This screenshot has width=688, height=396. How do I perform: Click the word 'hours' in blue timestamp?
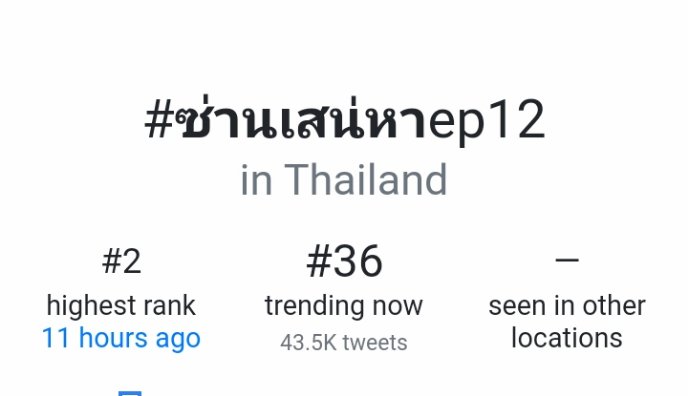tap(113, 338)
